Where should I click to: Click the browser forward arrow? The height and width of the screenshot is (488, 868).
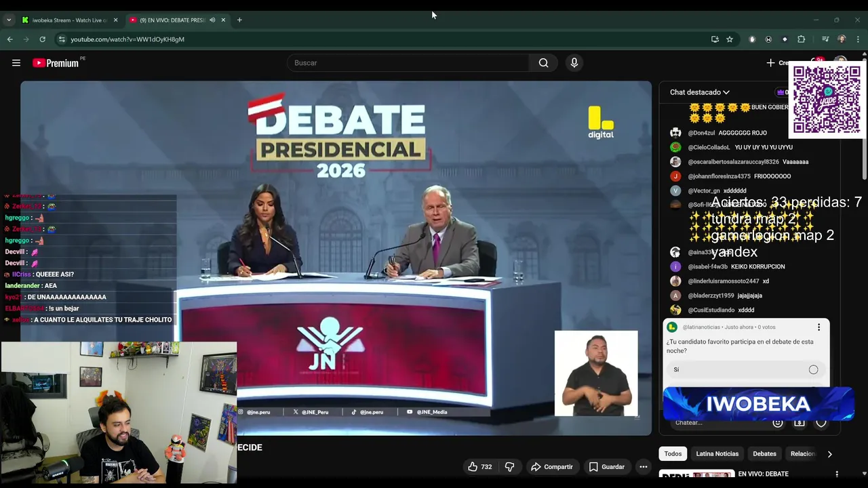pos(26,39)
